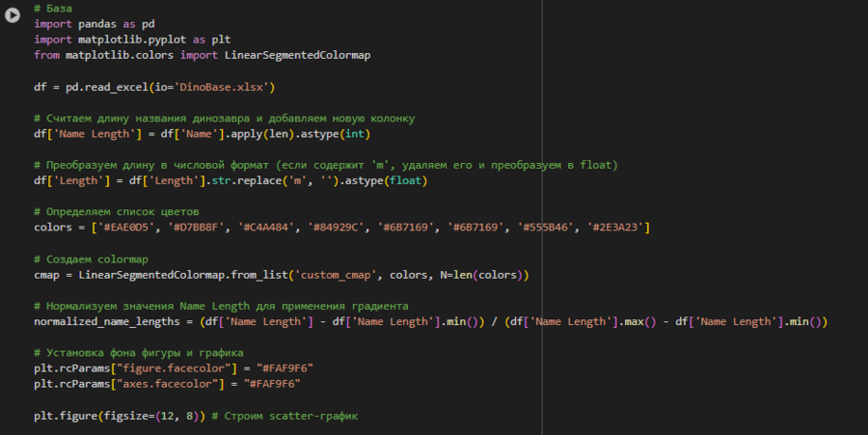Click the 'custom_cmap' string
Viewport: 868px width, 435px height.
(336, 275)
